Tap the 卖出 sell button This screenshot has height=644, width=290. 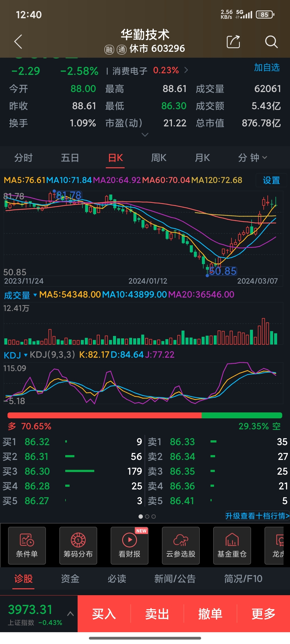click(x=157, y=614)
